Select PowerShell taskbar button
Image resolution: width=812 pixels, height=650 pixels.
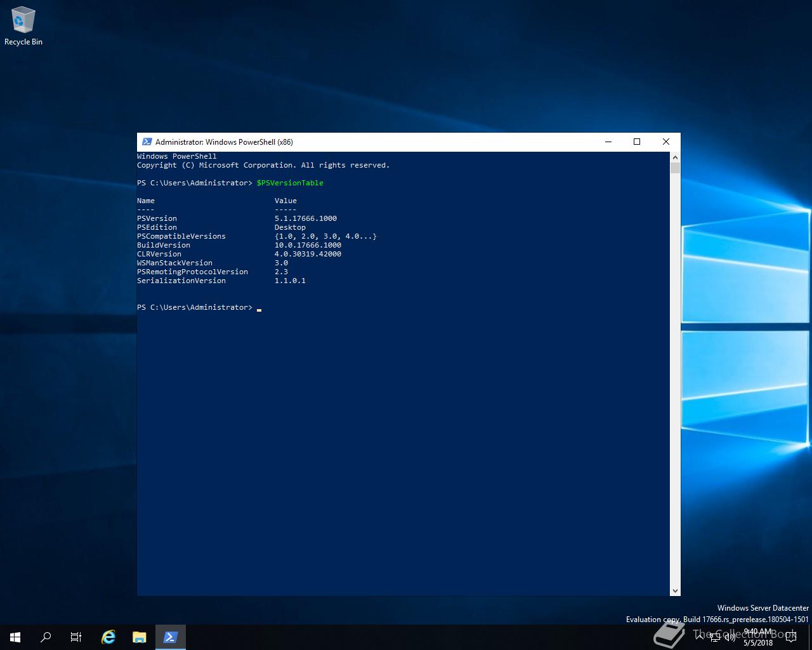point(170,637)
